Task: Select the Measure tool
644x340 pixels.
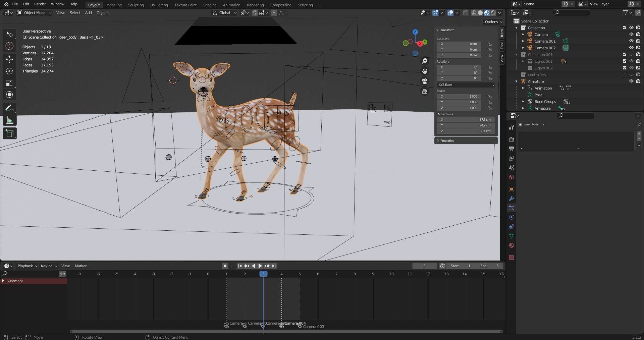Action: 9,120
